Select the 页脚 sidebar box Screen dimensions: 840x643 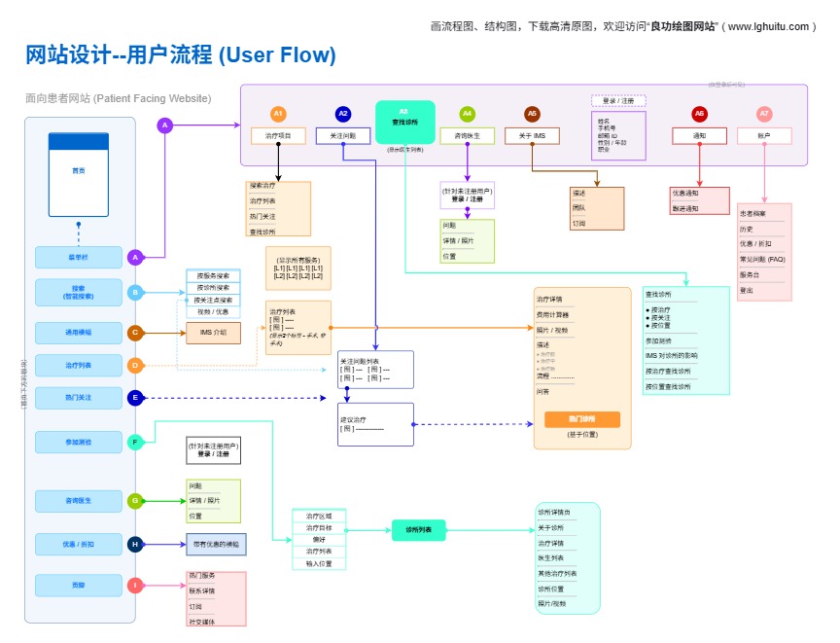click(x=79, y=586)
